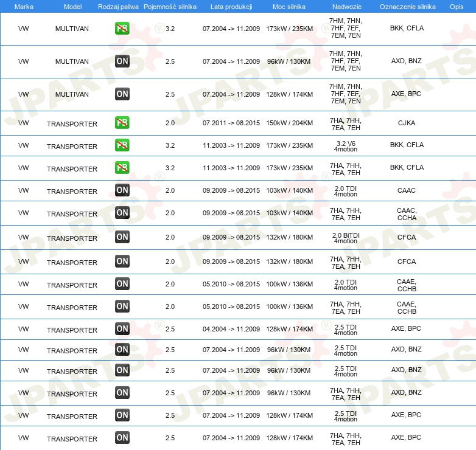The image size is (476, 450).
Task: Click the Rodzaj paliwa column header
Action: pos(118,7)
